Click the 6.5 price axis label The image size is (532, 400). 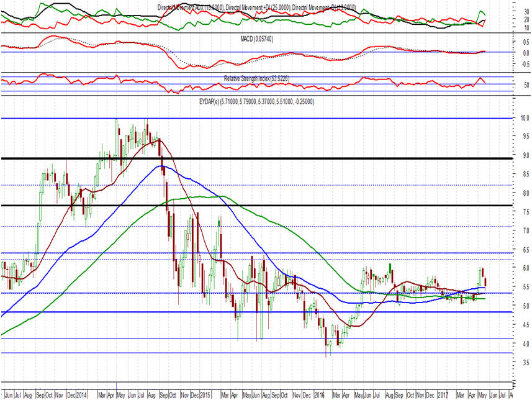(x=526, y=250)
